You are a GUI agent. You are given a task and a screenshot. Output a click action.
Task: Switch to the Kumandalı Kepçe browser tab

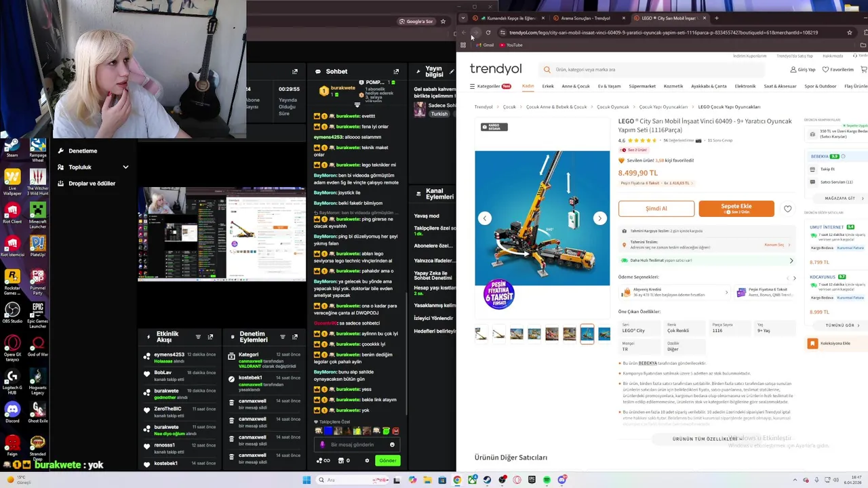point(509,18)
